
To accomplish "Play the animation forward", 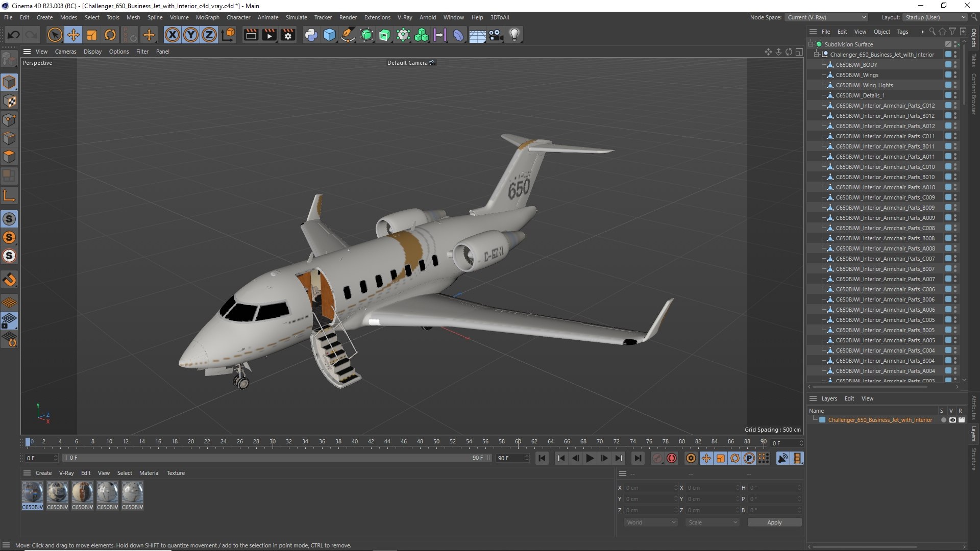I will click(x=590, y=458).
